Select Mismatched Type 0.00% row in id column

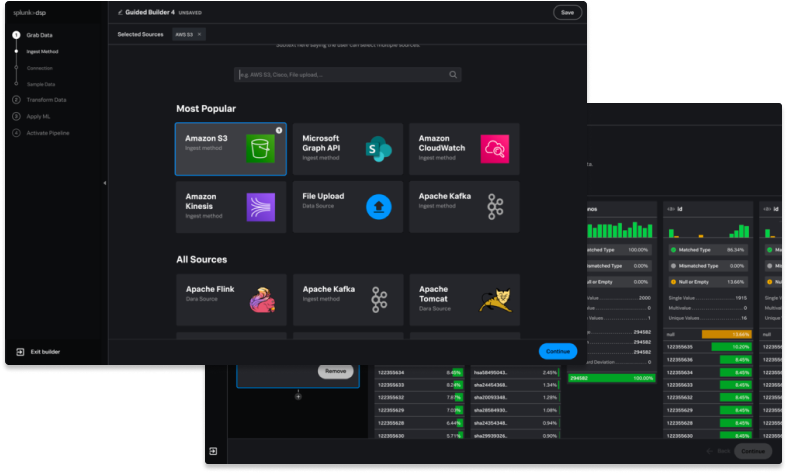pos(708,266)
